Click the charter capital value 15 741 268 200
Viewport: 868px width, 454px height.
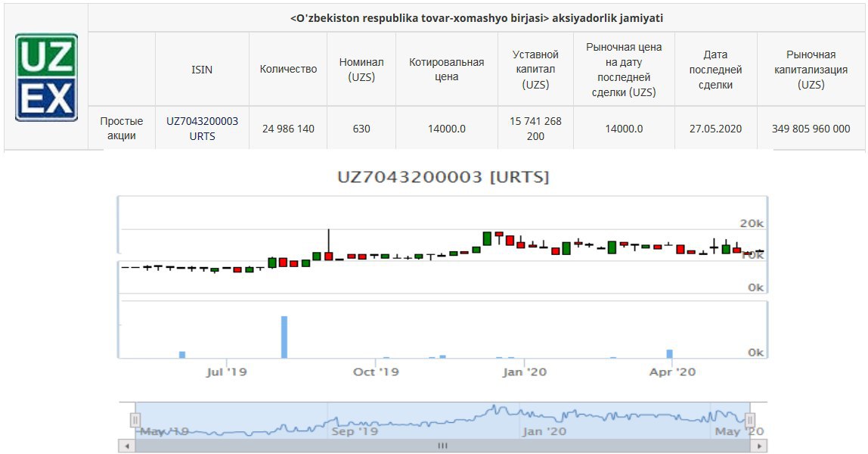point(535,129)
